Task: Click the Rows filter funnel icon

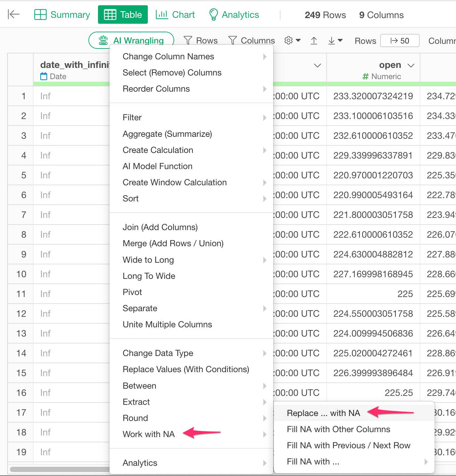Action: pos(188,41)
